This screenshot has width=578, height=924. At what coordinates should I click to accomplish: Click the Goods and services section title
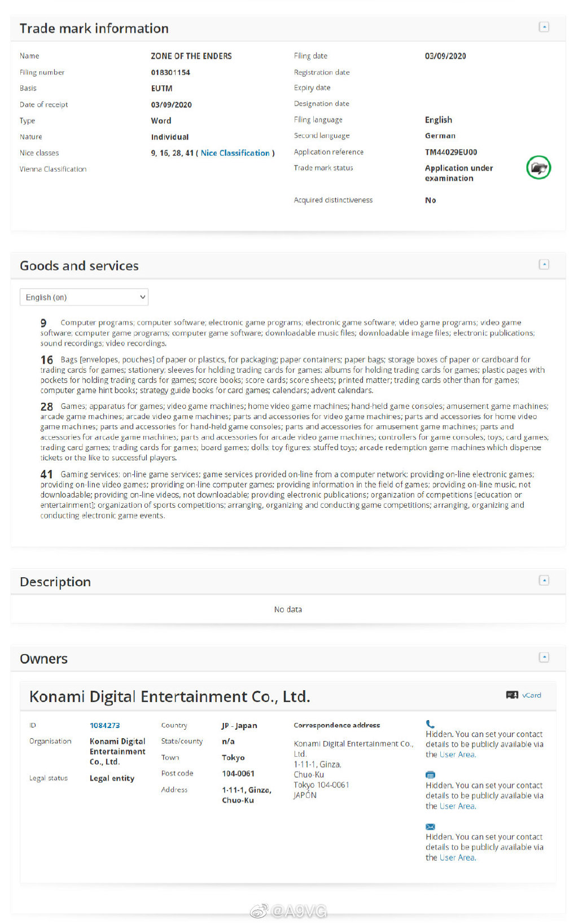point(79,266)
